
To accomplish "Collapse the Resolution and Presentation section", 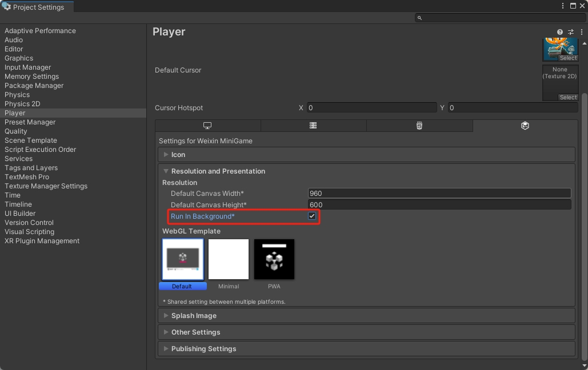I will 218,171.
